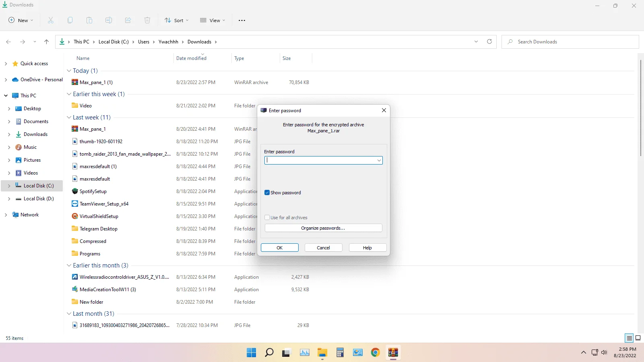The image size is (644, 362).
Task: Go up one folder level with the up arrow
Action: [46, 42]
